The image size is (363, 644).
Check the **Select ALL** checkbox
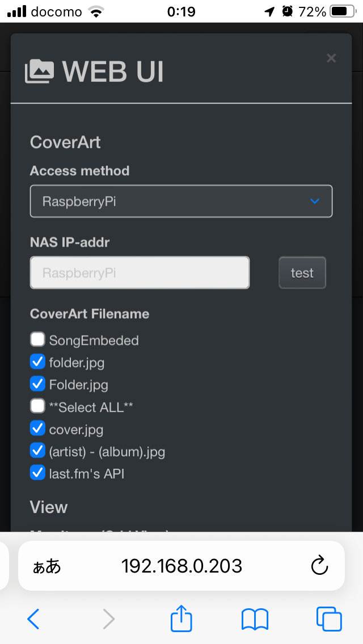(x=37, y=406)
